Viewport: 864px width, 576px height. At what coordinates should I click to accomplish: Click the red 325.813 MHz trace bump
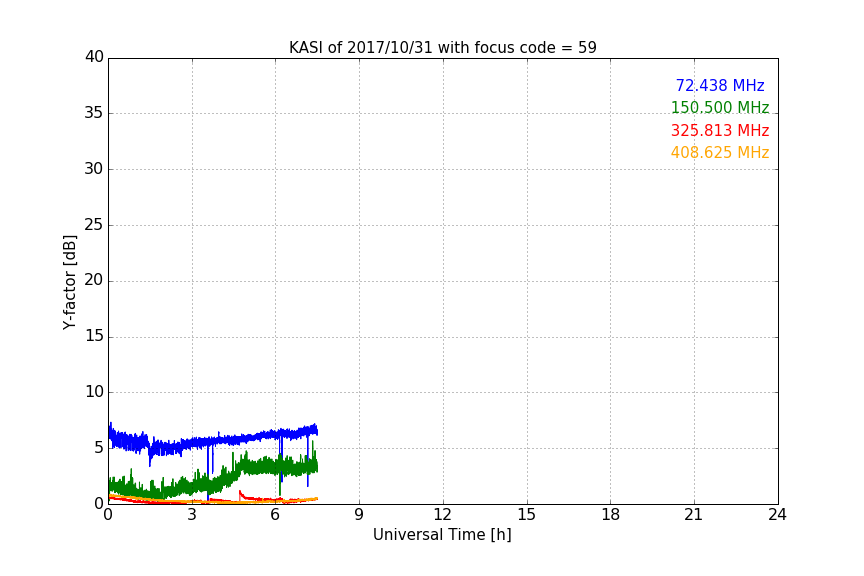(x=242, y=496)
